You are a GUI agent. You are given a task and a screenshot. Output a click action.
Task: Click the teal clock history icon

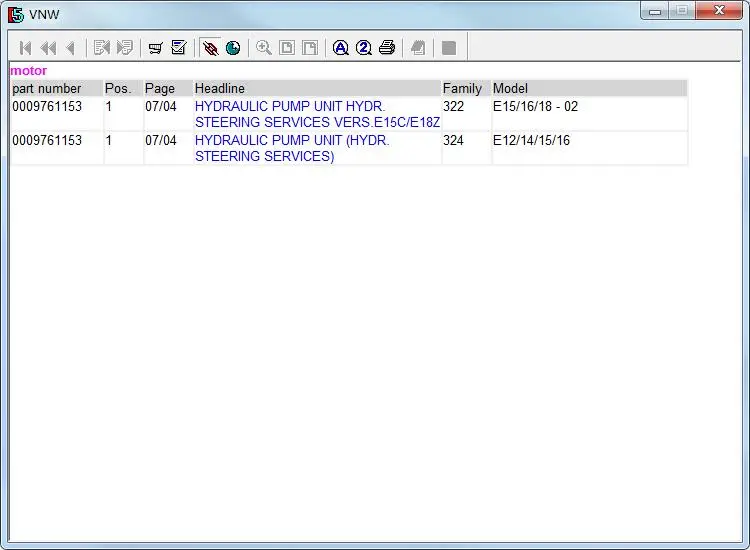point(233,48)
